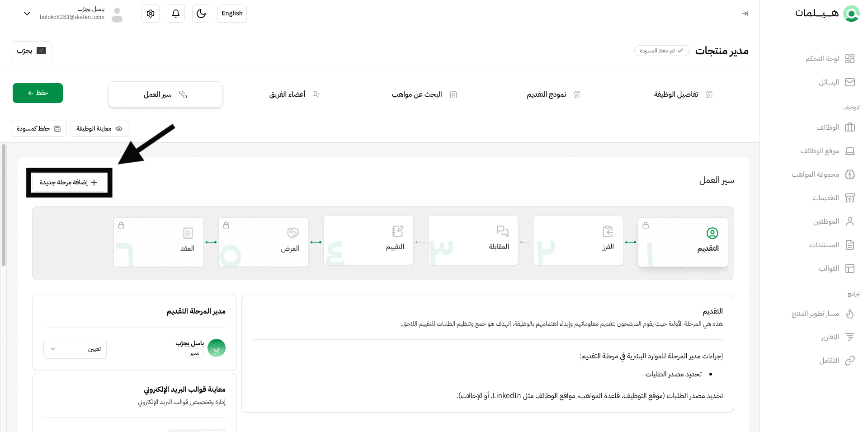Click the التكامل link icon
This screenshot has height=432, width=868.
point(850,361)
